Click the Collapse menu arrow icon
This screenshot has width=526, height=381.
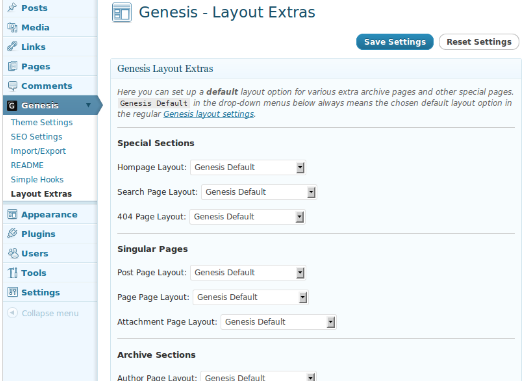tap(12, 313)
